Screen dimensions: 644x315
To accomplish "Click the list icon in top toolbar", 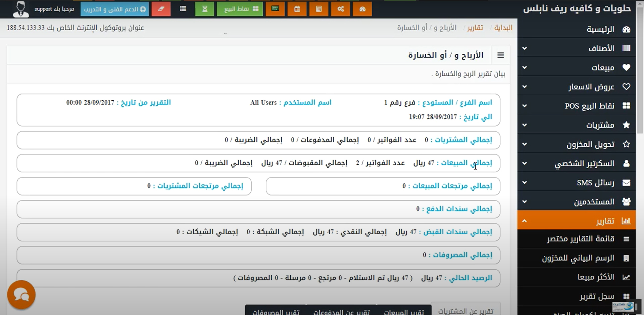I will [x=183, y=9].
